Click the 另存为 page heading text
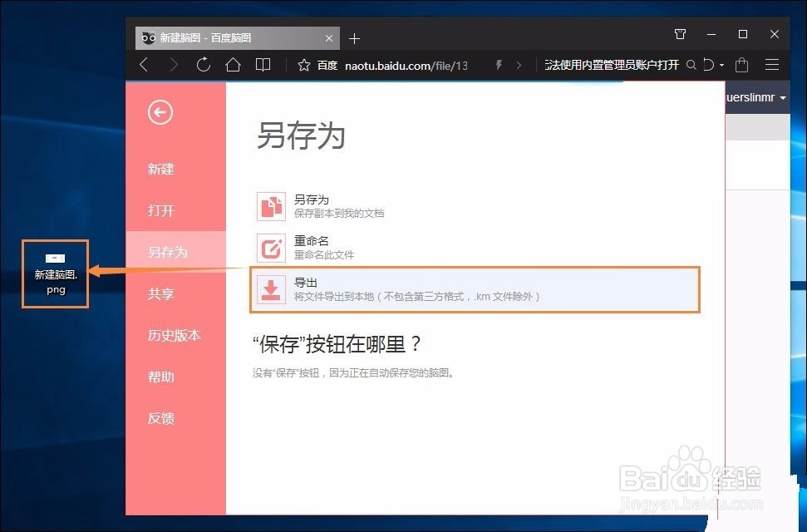This screenshot has height=532, width=807. 301,135
